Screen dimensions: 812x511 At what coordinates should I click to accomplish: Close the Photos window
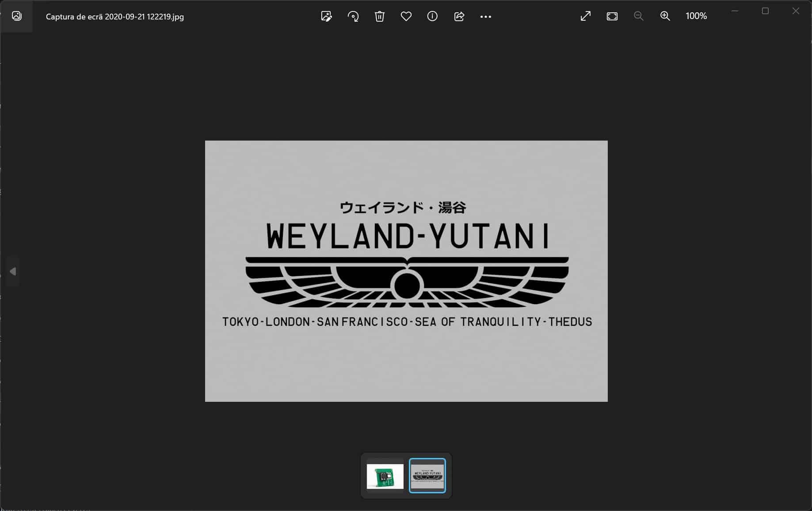click(796, 11)
